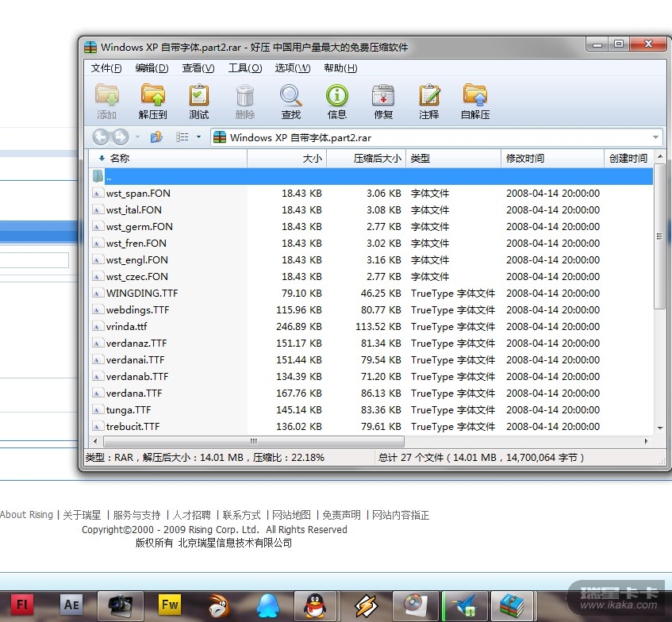Go back with the left navigation arrow

click(x=101, y=137)
